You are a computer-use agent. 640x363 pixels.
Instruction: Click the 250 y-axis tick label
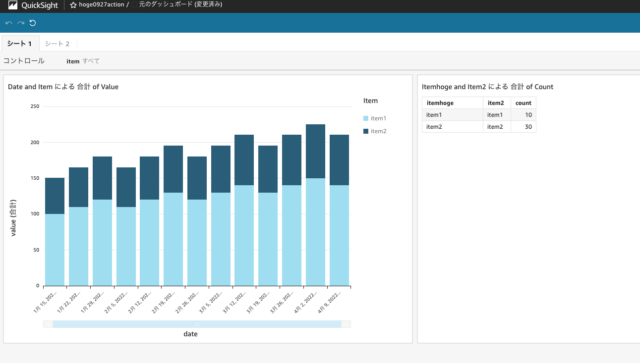[x=35, y=106]
